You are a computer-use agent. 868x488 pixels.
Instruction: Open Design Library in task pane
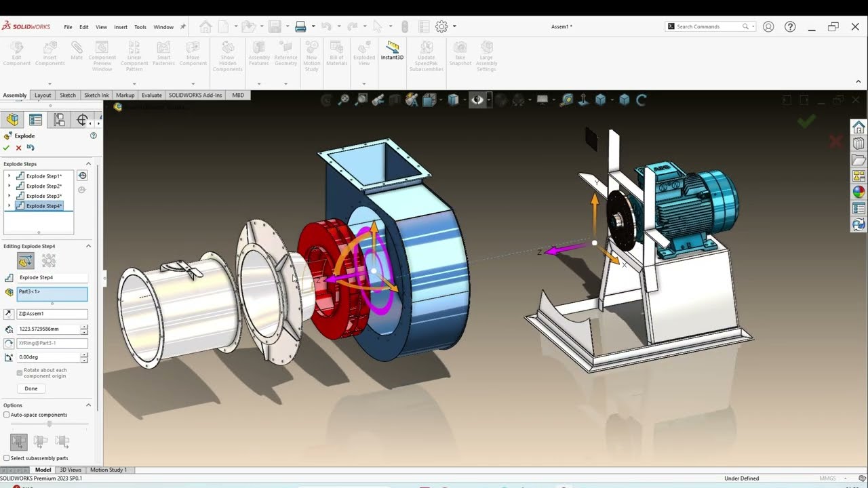click(859, 144)
